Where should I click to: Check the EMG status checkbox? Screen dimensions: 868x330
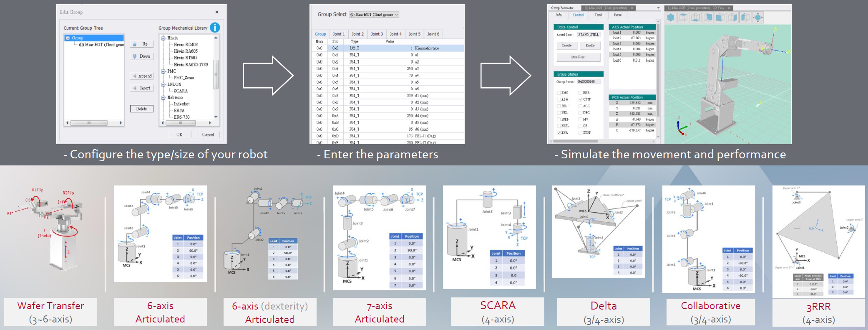click(559, 93)
